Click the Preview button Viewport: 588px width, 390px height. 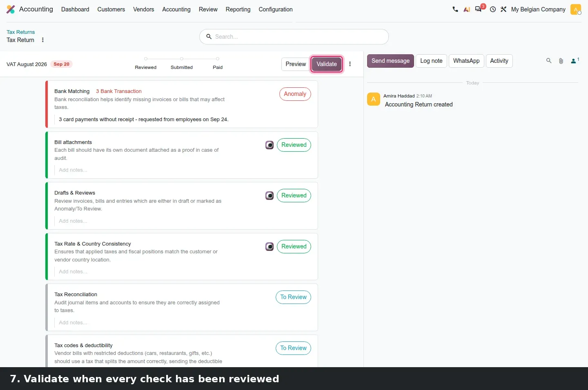(x=296, y=64)
